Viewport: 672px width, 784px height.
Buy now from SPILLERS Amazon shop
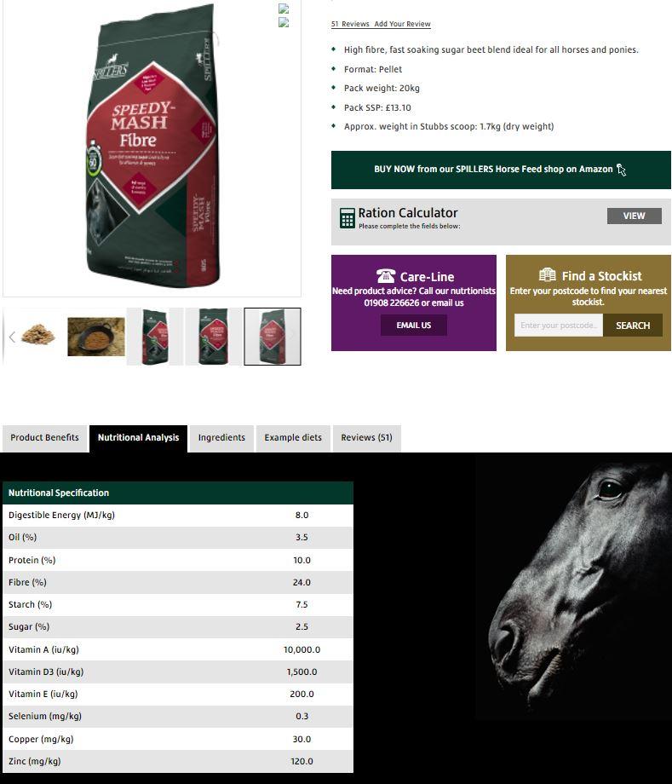coord(501,170)
